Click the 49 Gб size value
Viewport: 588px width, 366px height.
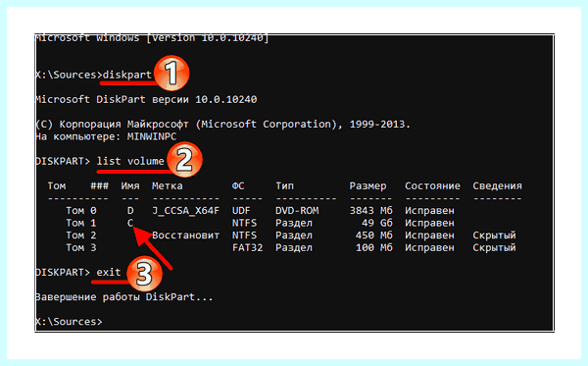point(377,223)
